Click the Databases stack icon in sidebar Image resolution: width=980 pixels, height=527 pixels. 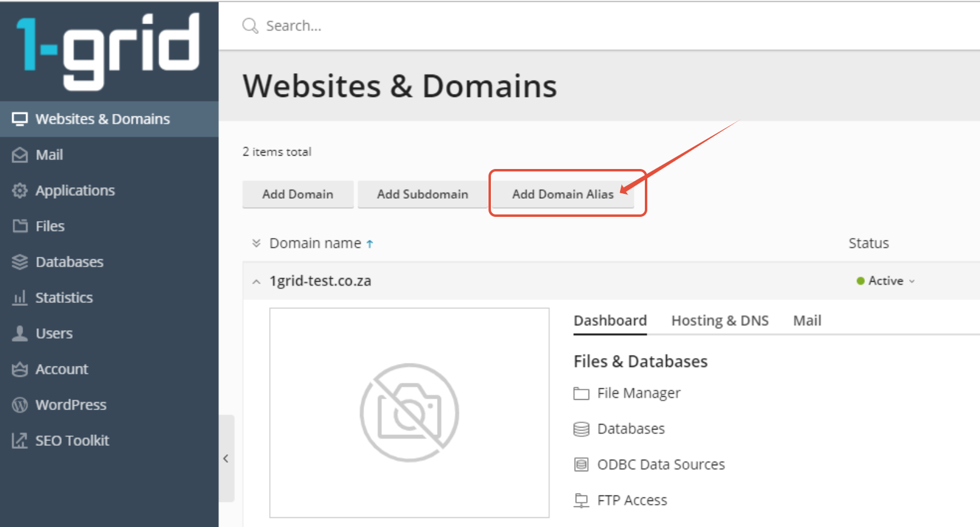tap(20, 262)
